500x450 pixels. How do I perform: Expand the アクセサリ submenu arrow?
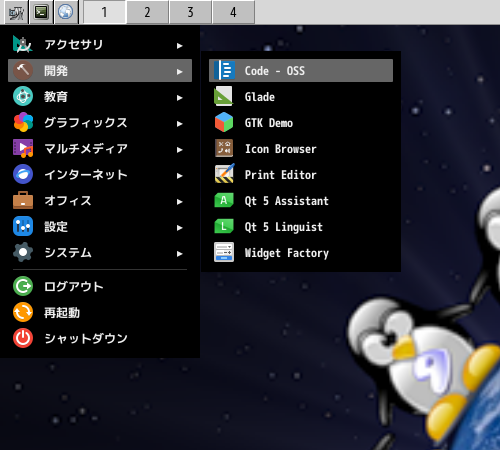click(180, 46)
